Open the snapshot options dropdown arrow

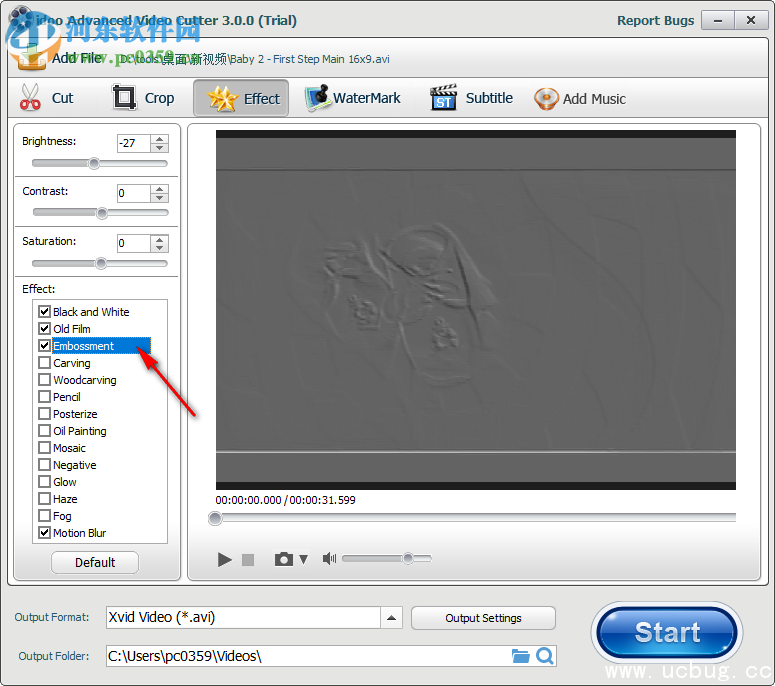tap(304, 560)
